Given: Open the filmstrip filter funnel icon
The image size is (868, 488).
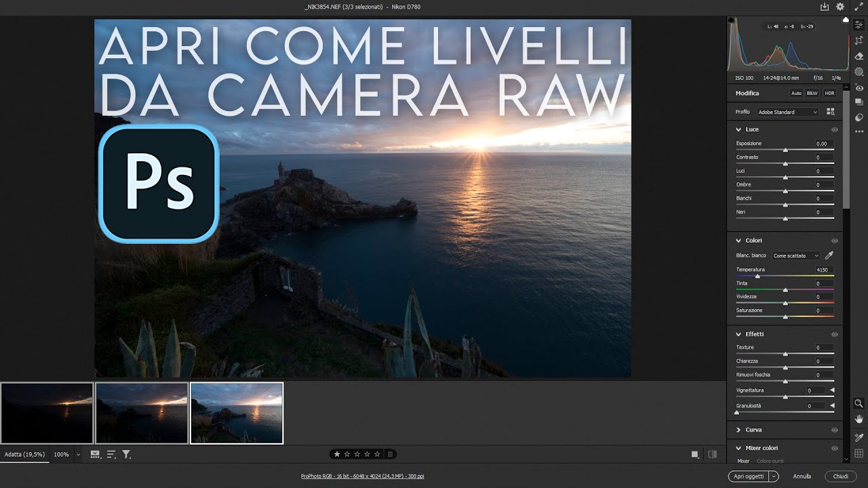Looking at the screenshot, I should [x=126, y=454].
